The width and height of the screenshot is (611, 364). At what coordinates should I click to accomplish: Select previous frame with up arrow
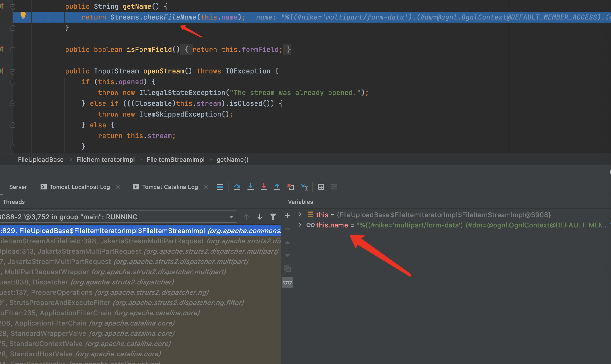click(246, 217)
